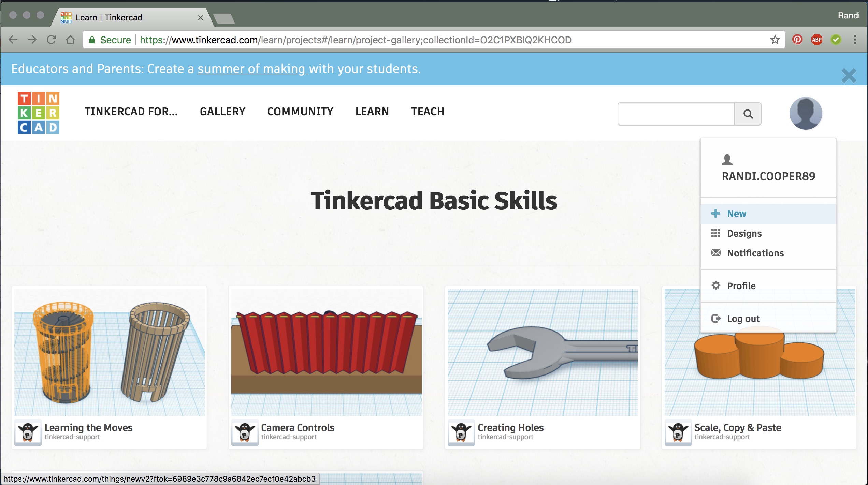868x485 pixels.
Task: Open the COMMUNITY menu item
Action: tap(301, 112)
